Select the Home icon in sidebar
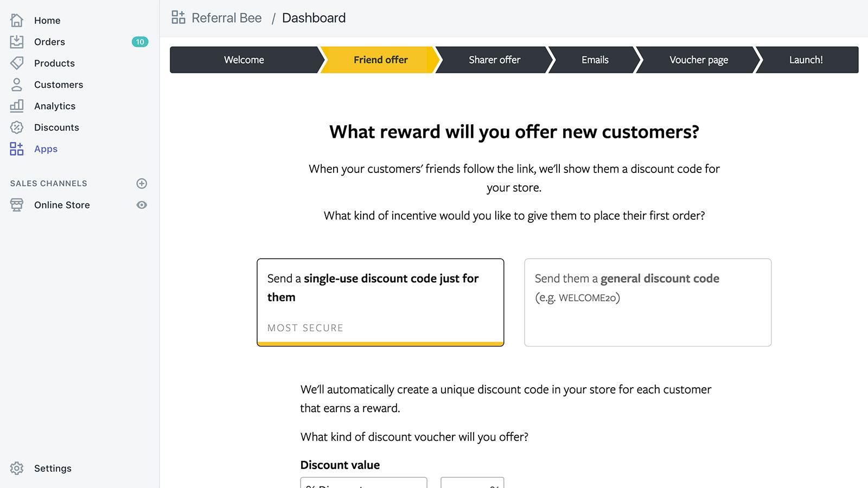 [x=17, y=20]
